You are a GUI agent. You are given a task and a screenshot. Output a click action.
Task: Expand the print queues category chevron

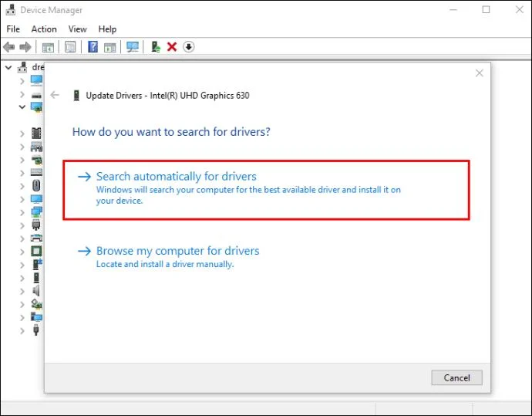22,239
